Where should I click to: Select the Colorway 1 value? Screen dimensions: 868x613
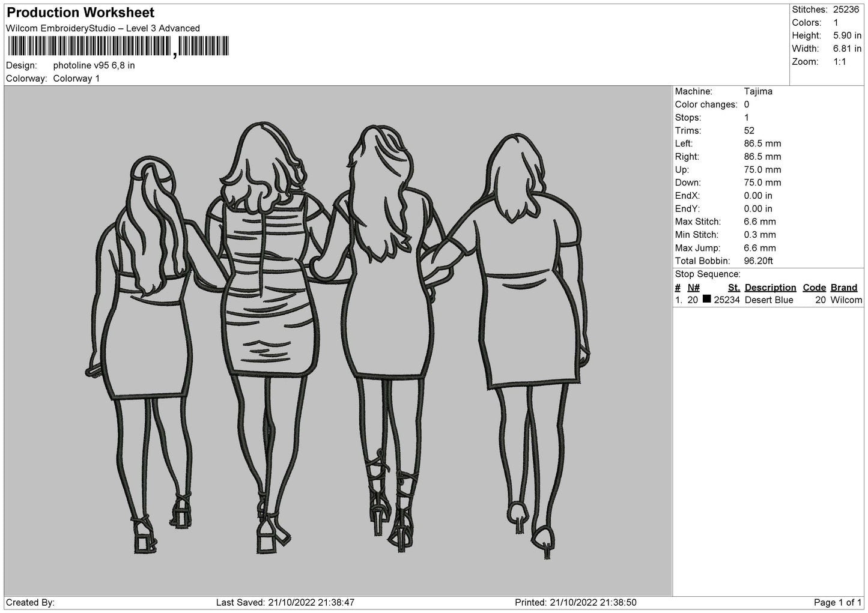click(x=76, y=79)
